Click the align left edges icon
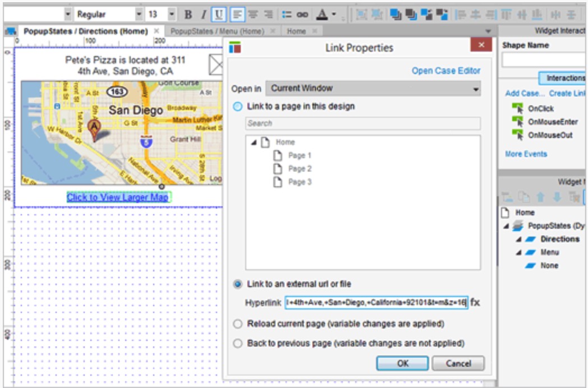The height and width of the screenshot is (388, 588). pos(461,15)
